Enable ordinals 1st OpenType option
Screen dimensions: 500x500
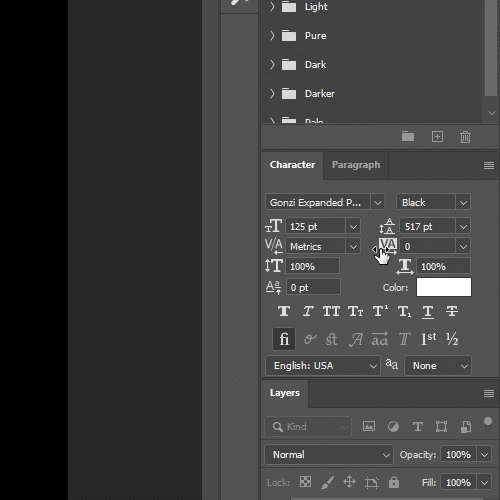(428, 339)
